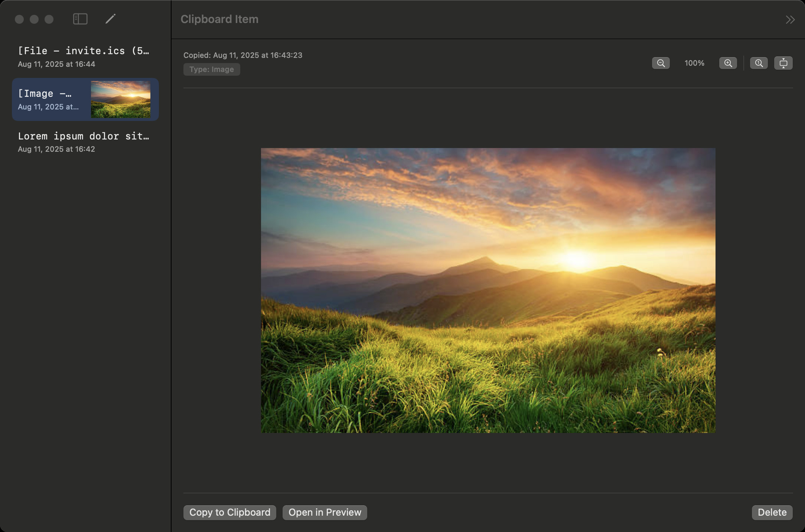Viewport: 805px width, 532px height.
Task: Click the Clipboard Item window title
Action: tap(219, 19)
